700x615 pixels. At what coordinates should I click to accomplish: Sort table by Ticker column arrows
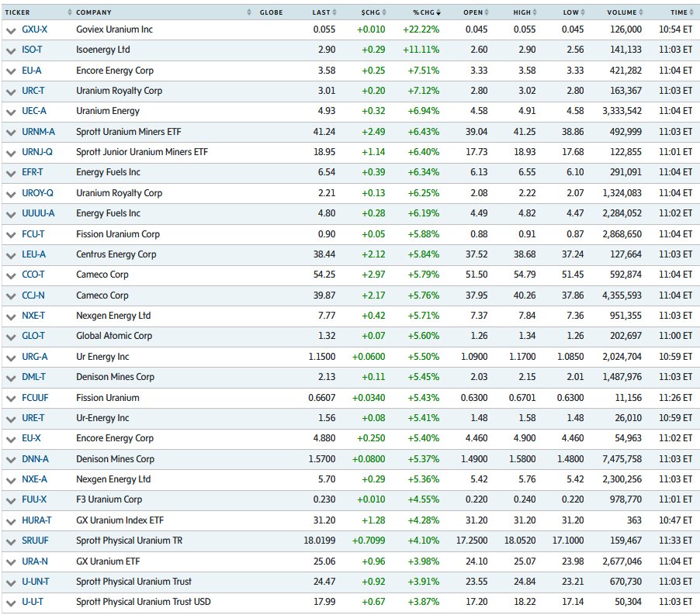coord(70,12)
